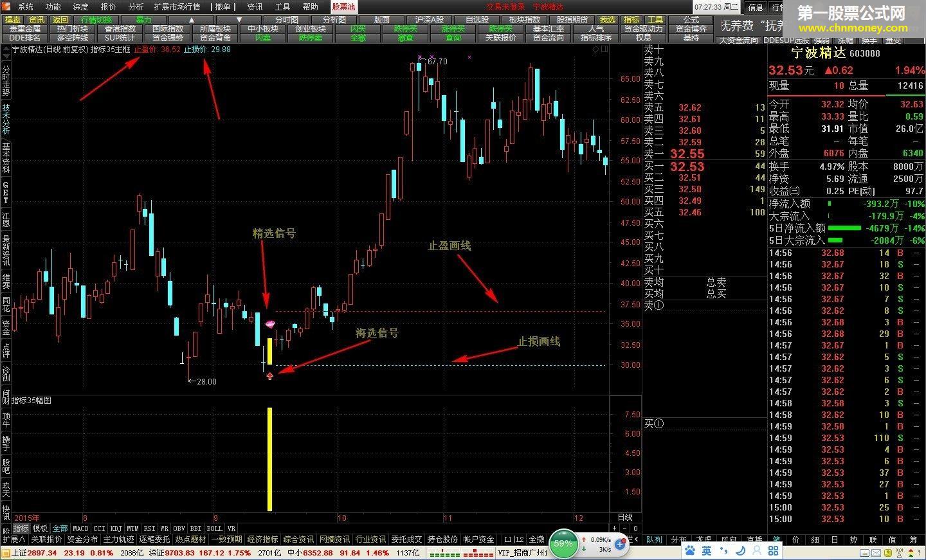Viewport: 926px width, 560px height.
Task: Open the 资金分布 bottom tab
Action: point(82,539)
